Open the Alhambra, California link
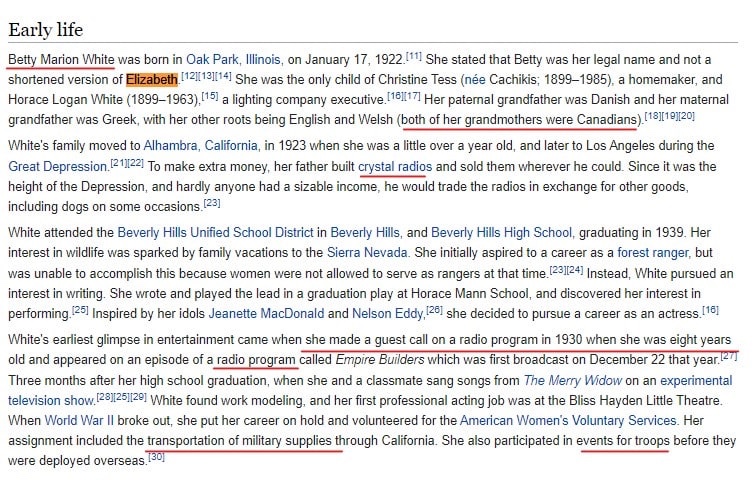 click(x=201, y=146)
